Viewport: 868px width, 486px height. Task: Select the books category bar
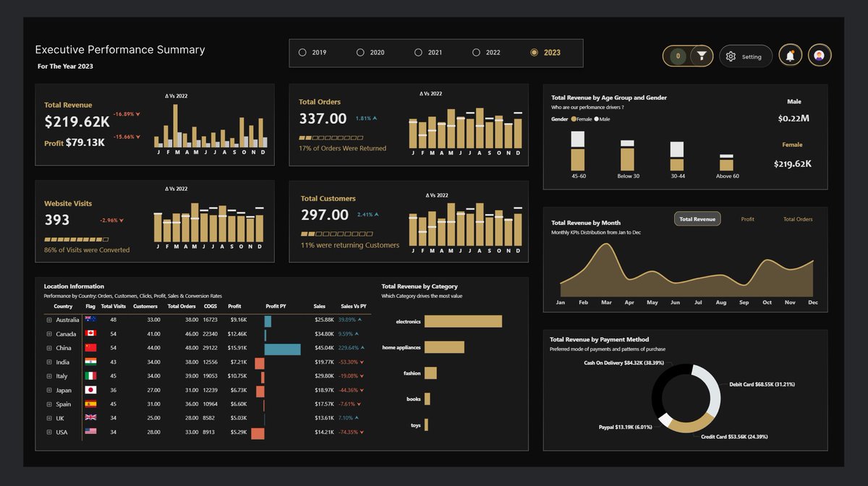tap(427, 399)
